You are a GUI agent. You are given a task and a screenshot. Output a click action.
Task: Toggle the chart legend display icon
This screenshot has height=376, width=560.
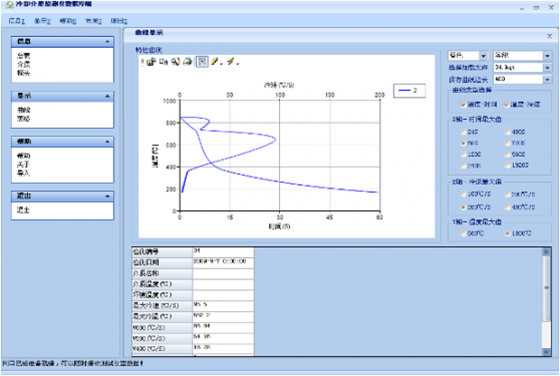202,62
